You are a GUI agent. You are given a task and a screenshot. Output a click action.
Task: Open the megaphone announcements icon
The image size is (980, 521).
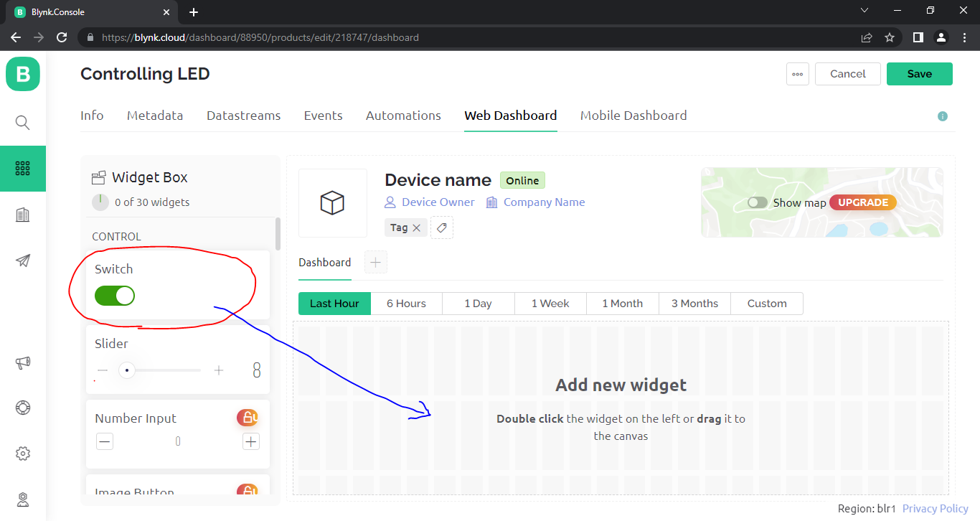pyautogui.click(x=23, y=362)
